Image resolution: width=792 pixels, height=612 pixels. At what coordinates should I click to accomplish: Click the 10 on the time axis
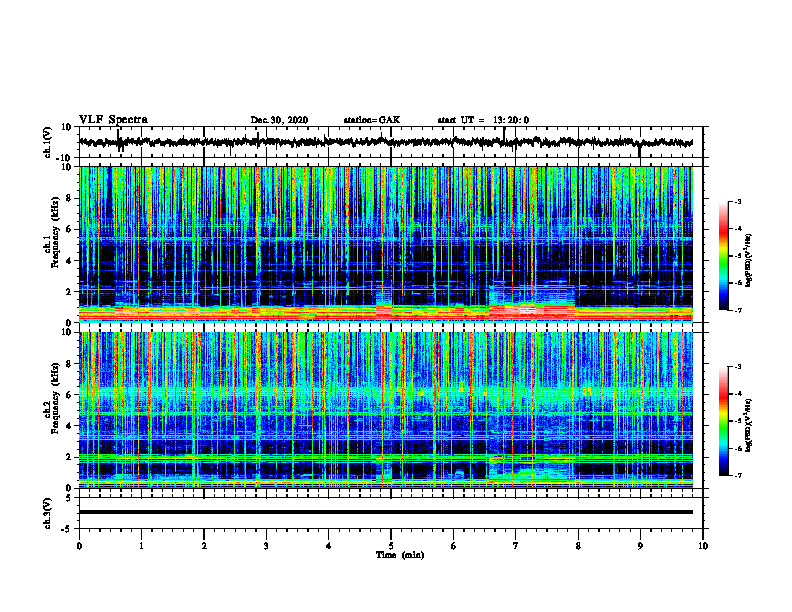[x=703, y=546]
